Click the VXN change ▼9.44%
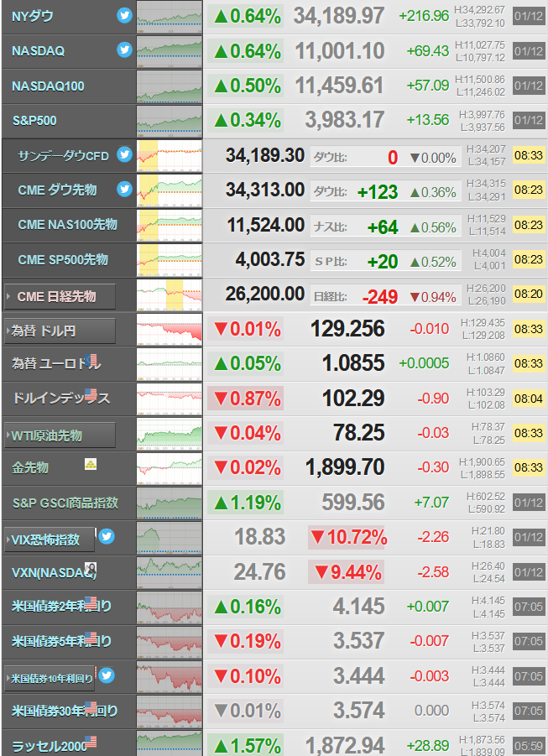 tap(347, 571)
